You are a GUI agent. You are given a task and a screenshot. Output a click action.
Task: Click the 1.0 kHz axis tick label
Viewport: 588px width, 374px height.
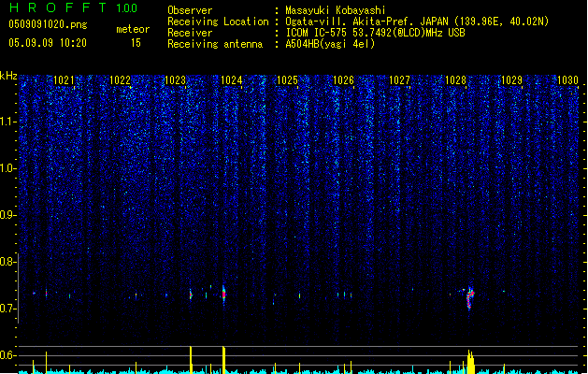click(x=7, y=168)
